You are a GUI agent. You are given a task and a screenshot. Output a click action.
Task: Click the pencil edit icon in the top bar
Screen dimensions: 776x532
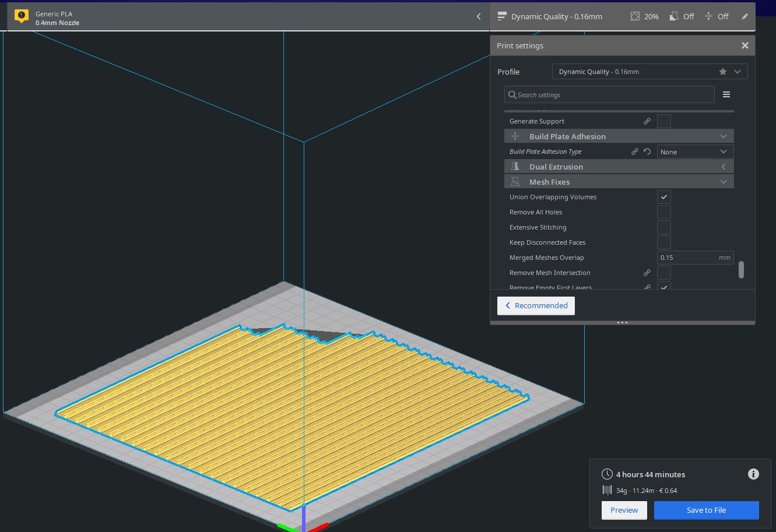click(745, 16)
